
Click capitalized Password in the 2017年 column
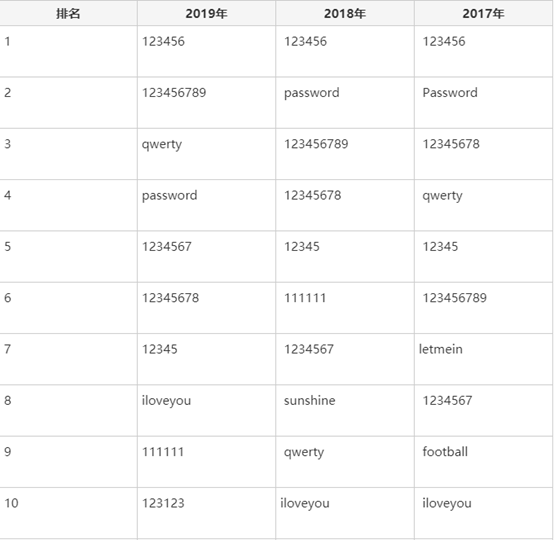tap(450, 93)
